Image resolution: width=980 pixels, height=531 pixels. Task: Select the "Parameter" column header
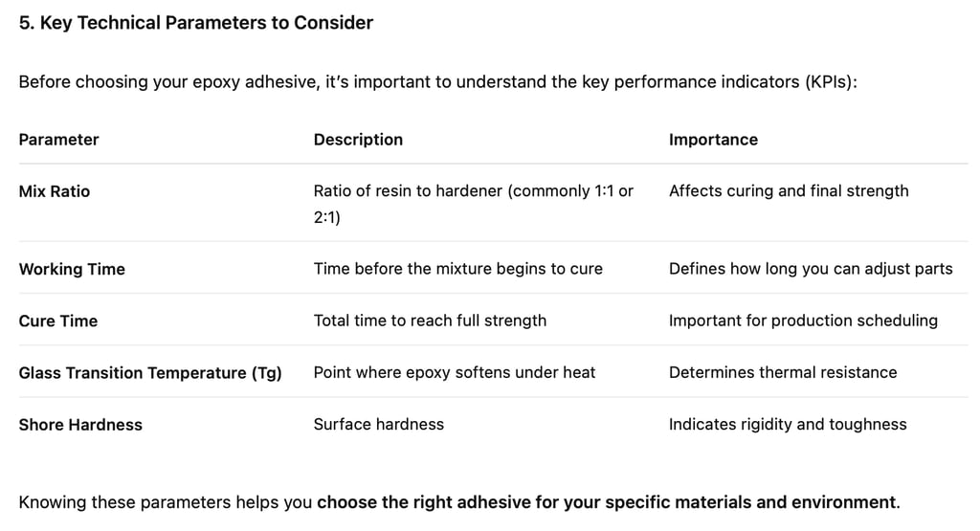coord(58,140)
